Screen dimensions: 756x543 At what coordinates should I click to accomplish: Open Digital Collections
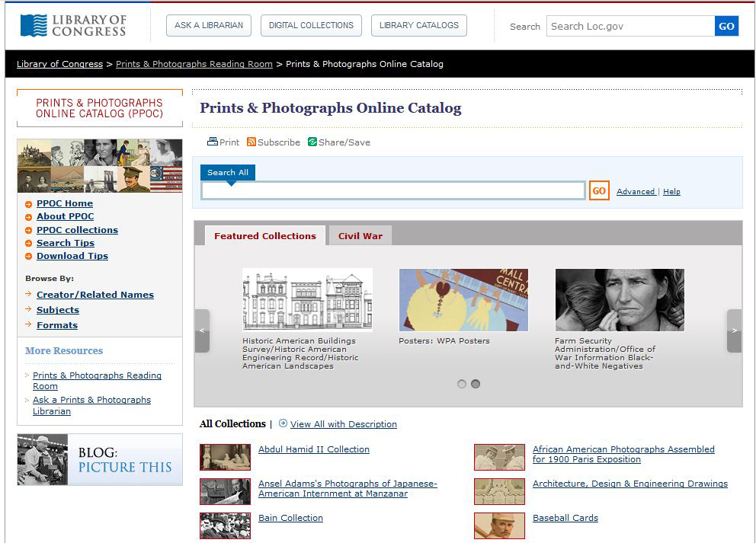(311, 26)
